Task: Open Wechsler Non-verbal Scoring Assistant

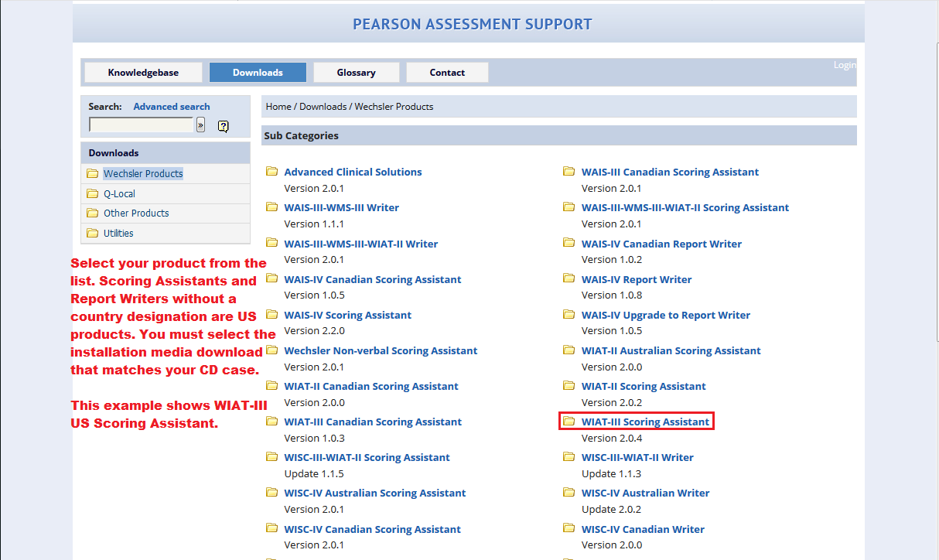Action: (x=381, y=351)
